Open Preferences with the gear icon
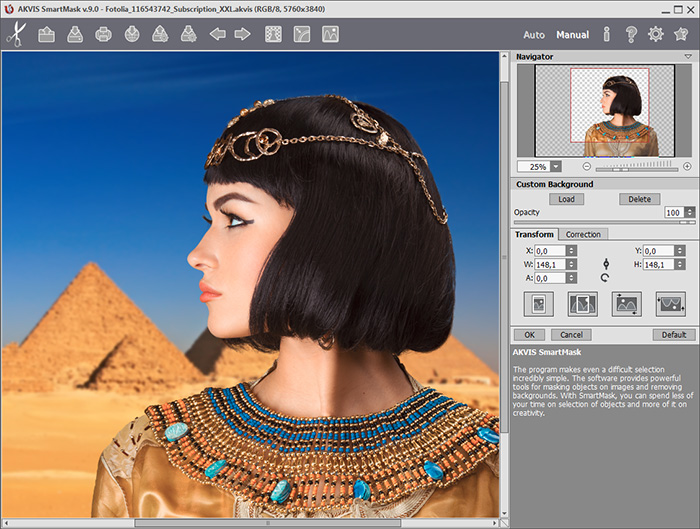Image resolution: width=700 pixels, height=529 pixels. [656, 34]
